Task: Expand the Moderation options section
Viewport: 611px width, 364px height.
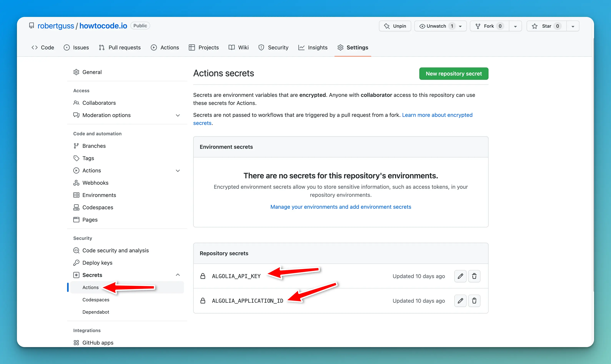Action: (178, 115)
